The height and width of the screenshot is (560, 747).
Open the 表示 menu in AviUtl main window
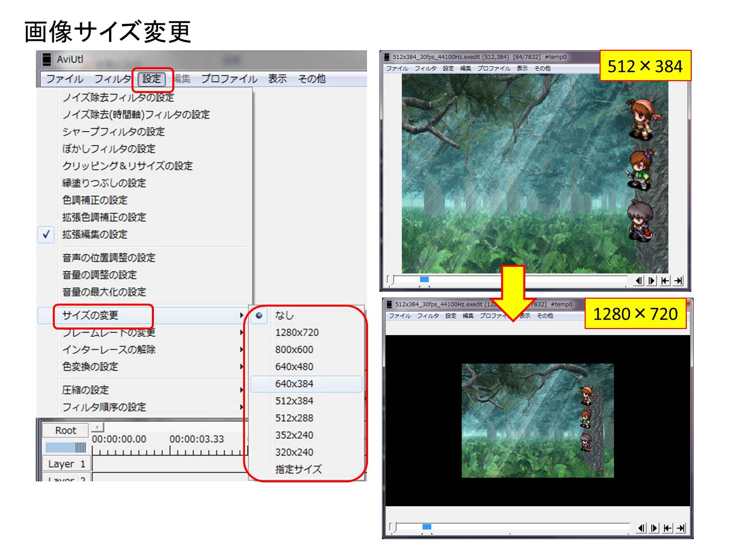pyautogui.click(x=277, y=79)
